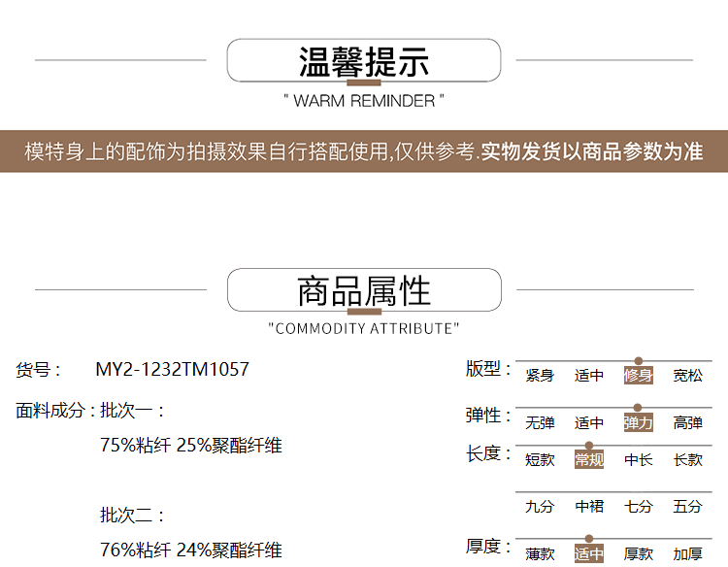Select the 短款 length option
728x567 pixels.
coord(540,460)
